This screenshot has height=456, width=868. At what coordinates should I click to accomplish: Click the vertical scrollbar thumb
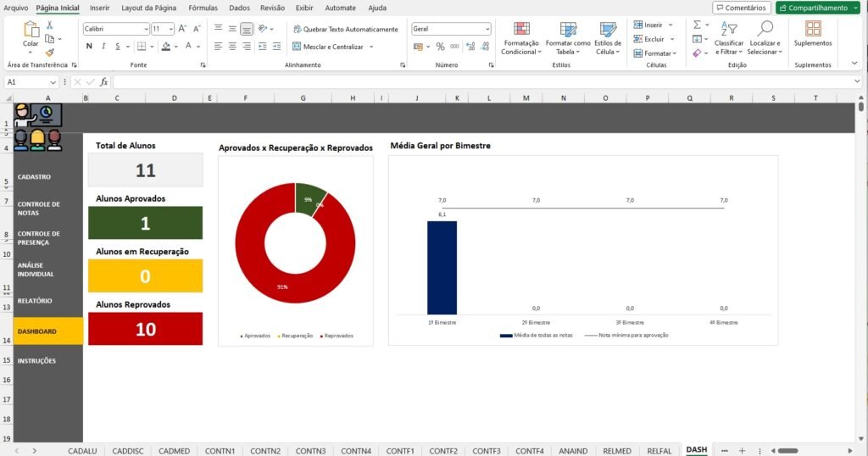pos(861,105)
